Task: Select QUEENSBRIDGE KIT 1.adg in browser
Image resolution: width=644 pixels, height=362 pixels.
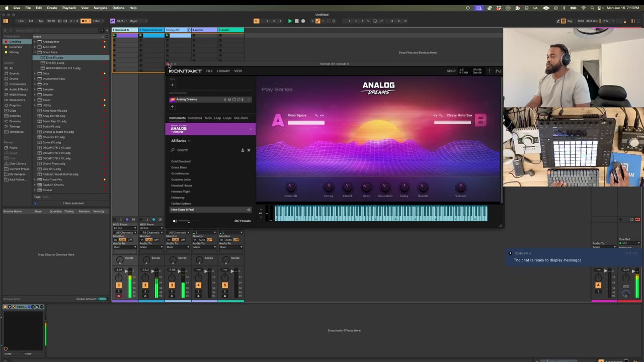Action: [63, 68]
